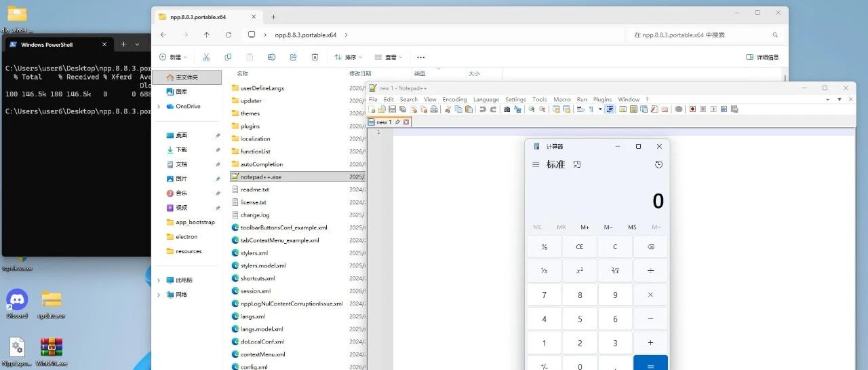Click the Save All icon in Notepad++
Screen dimensions: 868x370
tap(403, 109)
